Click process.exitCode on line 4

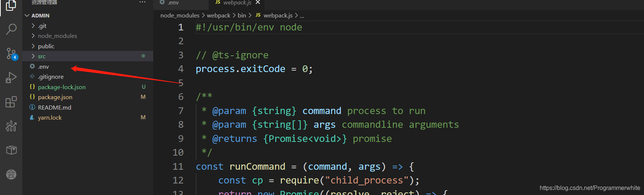click(x=240, y=69)
